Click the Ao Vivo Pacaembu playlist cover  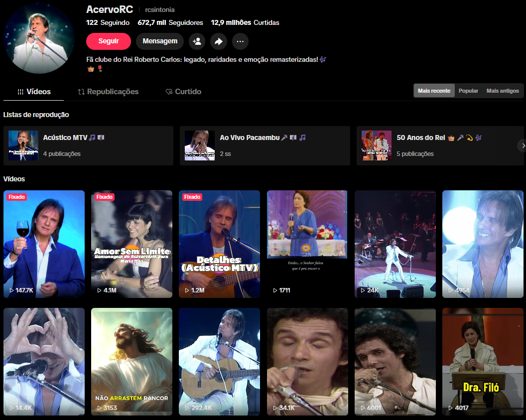(x=200, y=145)
